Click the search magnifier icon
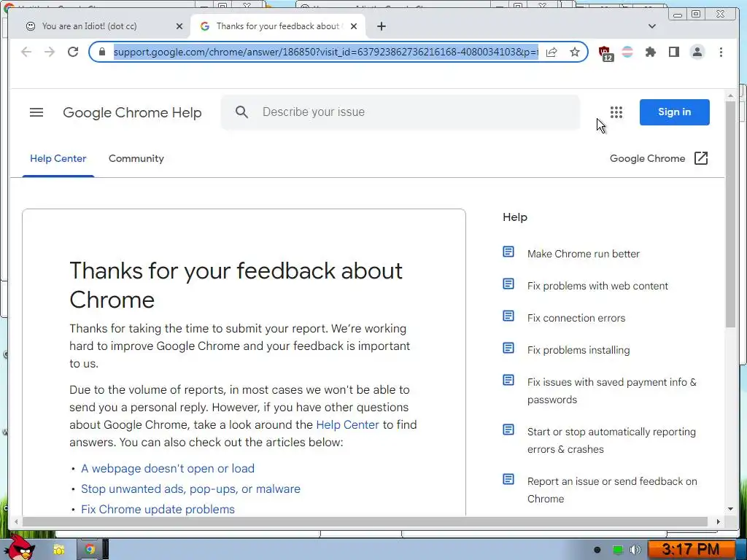The width and height of the screenshot is (747, 560). click(x=241, y=112)
